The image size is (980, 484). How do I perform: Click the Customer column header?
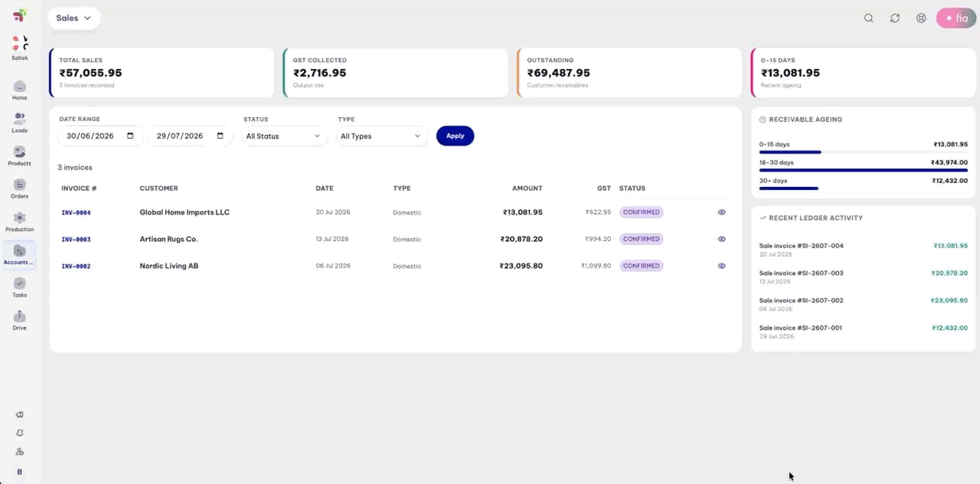coord(159,188)
